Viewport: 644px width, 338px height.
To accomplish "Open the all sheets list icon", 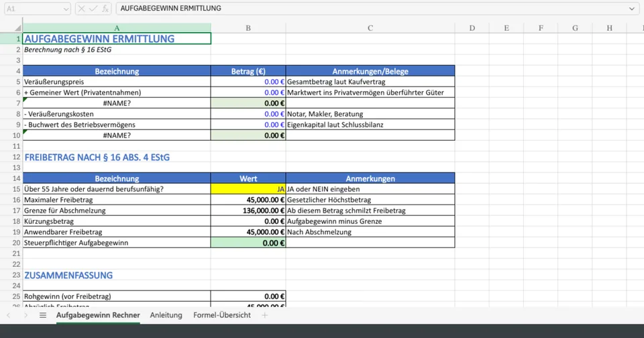I will coord(43,315).
